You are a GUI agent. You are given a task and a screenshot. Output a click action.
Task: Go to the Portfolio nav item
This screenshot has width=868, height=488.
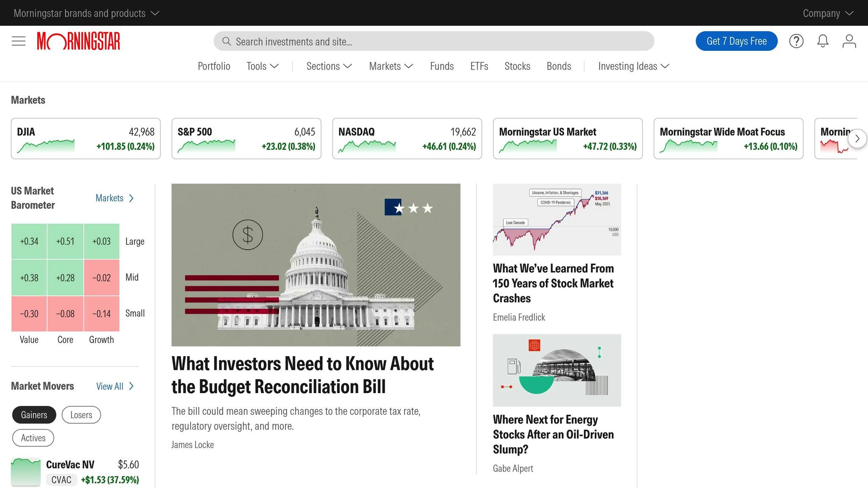214,66
